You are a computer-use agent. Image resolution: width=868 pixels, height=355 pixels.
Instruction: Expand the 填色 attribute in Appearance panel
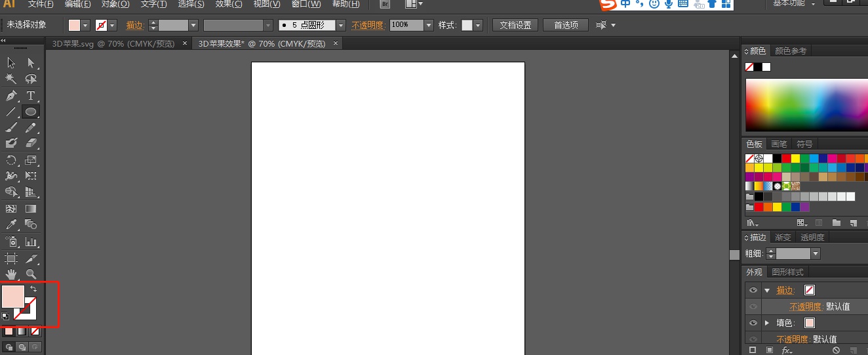click(x=767, y=323)
